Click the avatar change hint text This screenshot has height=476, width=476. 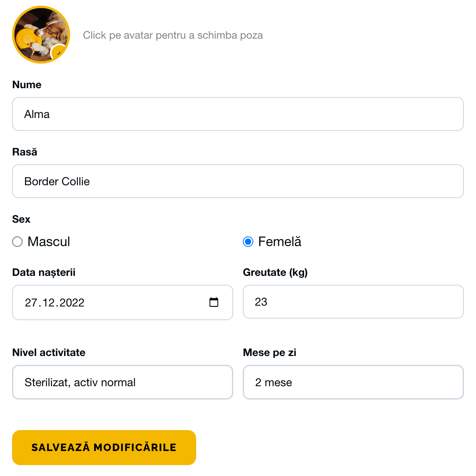coord(173,35)
